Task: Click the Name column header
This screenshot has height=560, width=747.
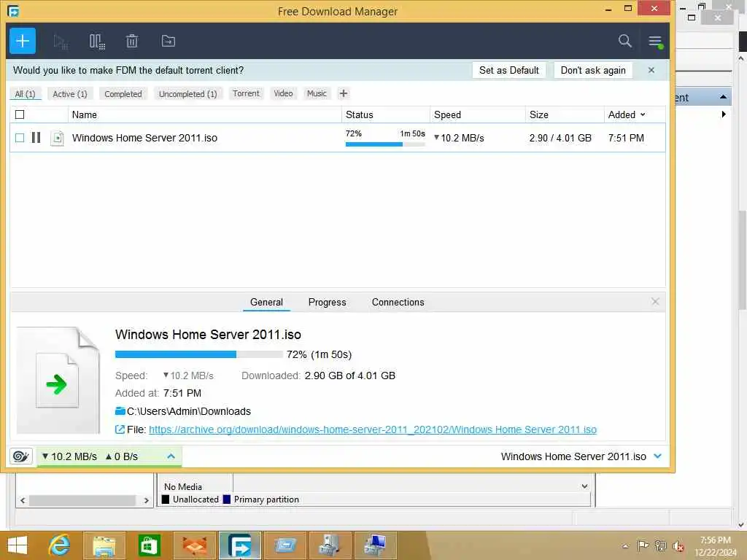Action: point(205,114)
